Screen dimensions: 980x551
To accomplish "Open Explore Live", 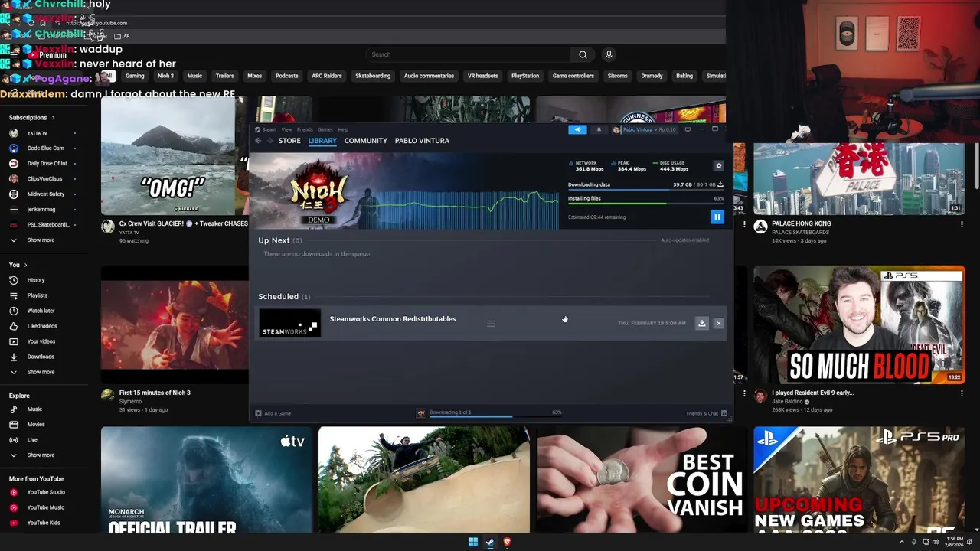I will point(32,440).
